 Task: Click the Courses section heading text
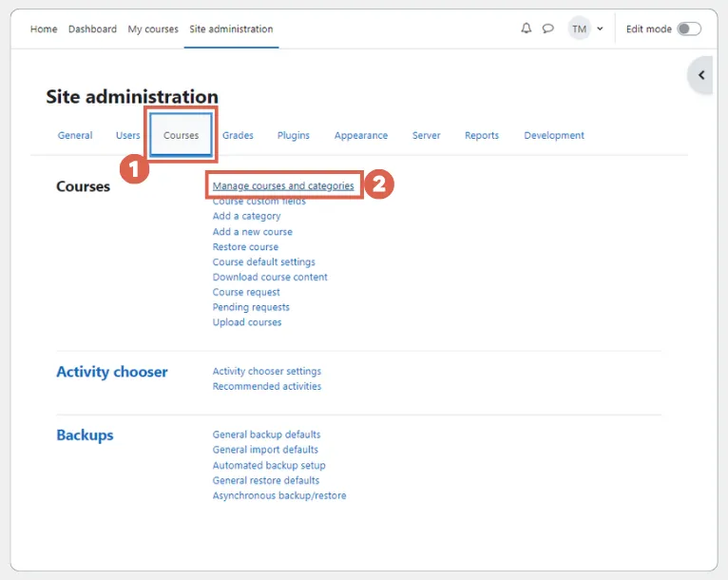[83, 186]
